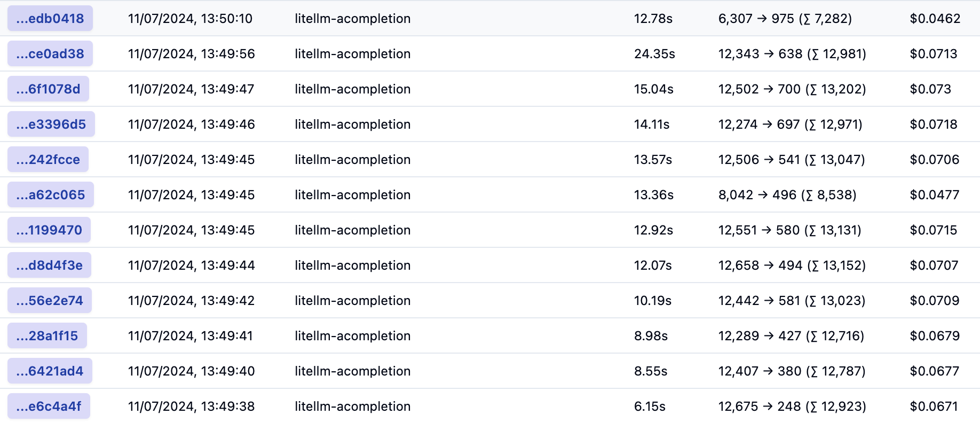Select the row costing $0.073
The width and height of the screenshot is (980, 422).
930,89
